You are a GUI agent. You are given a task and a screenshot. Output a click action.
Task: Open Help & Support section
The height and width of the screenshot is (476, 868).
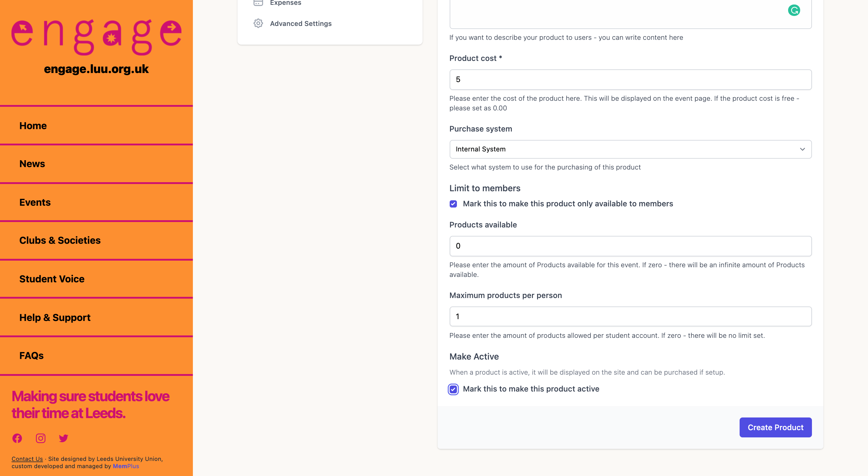96,317
